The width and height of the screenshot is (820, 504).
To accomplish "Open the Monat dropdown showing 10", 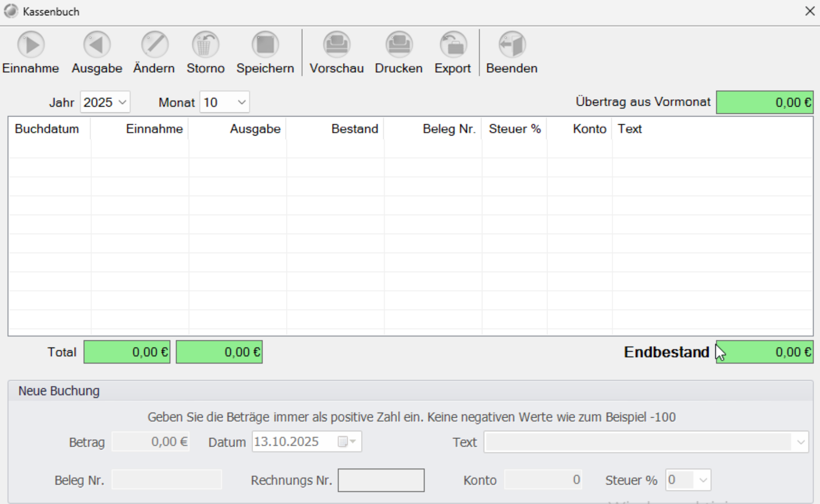I will pyautogui.click(x=224, y=102).
